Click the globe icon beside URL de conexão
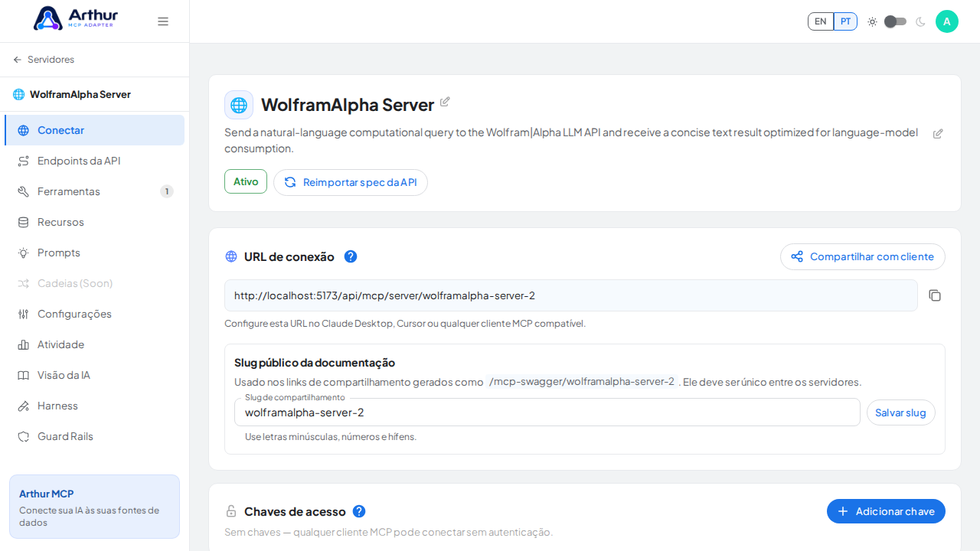Image resolution: width=980 pixels, height=551 pixels. point(231,256)
